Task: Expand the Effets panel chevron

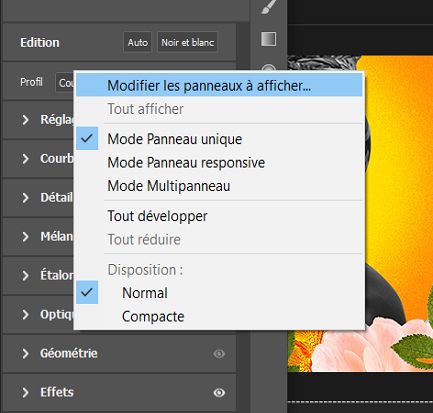Action: (25, 393)
